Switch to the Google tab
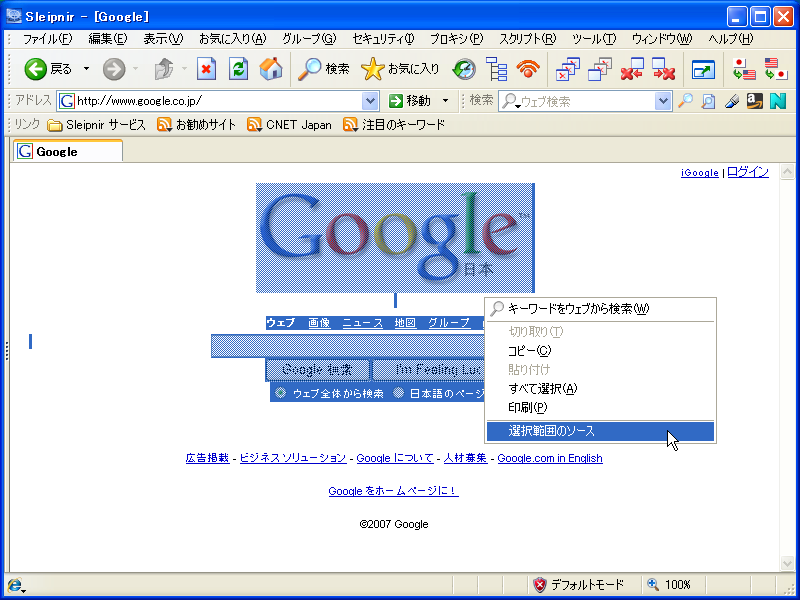 point(67,152)
